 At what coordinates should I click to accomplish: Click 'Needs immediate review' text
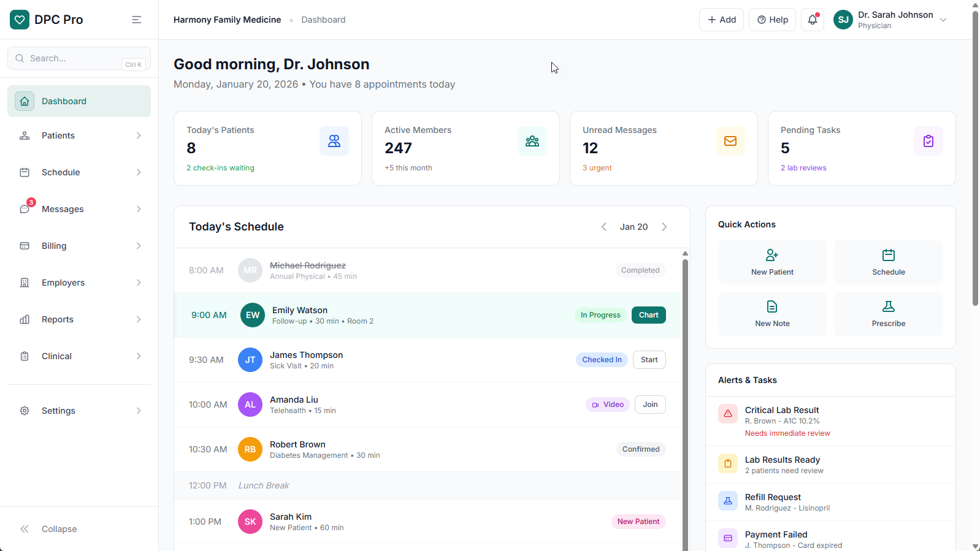coord(787,433)
